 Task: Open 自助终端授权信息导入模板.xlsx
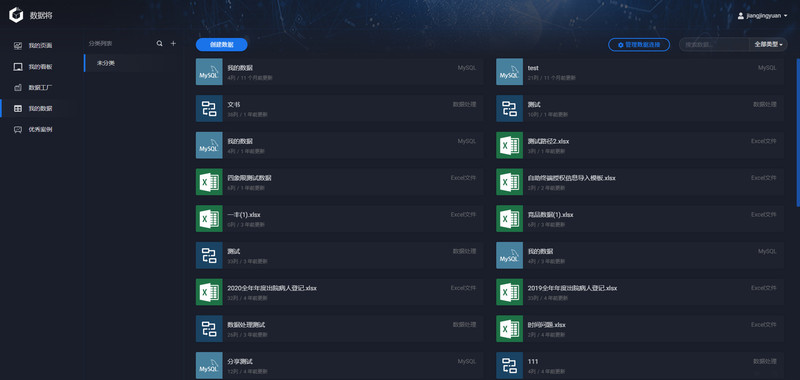640,182
